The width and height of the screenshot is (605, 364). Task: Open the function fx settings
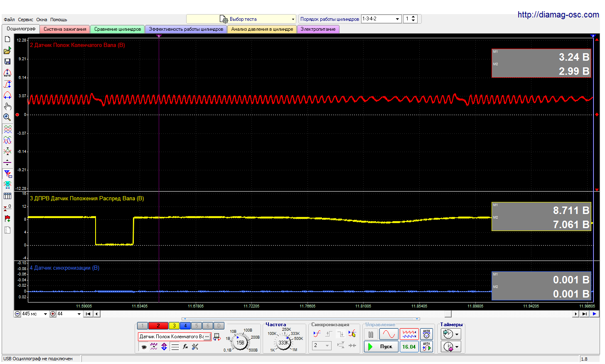pos(185,347)
